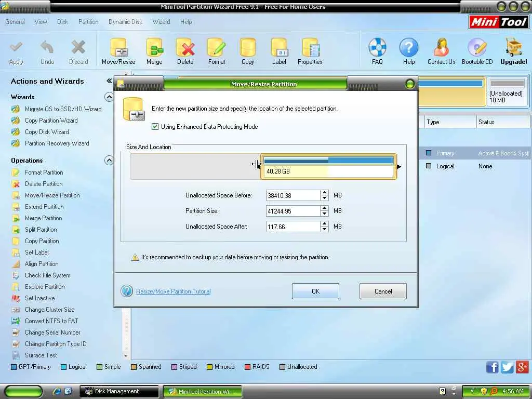Collapse the Operations section
This screenshot has height=399, width=532.
[109, 160]
